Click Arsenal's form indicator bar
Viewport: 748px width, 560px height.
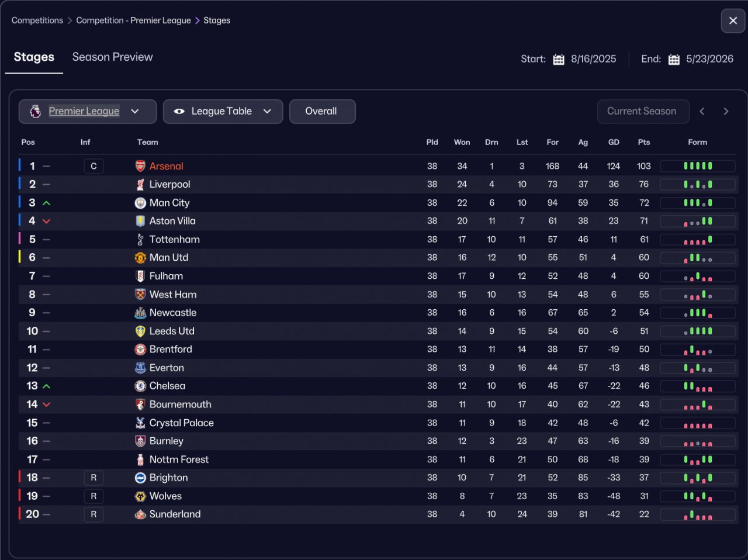[x=698, y=166]
